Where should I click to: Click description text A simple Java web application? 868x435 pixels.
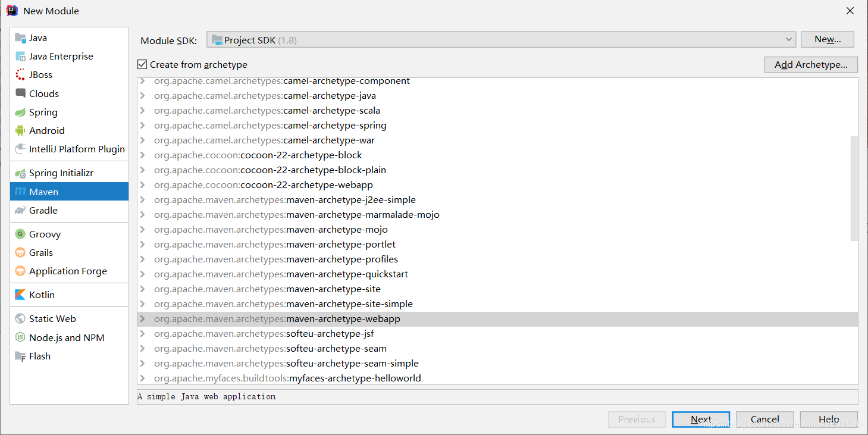pyautogui.click(x=206, y=396)
